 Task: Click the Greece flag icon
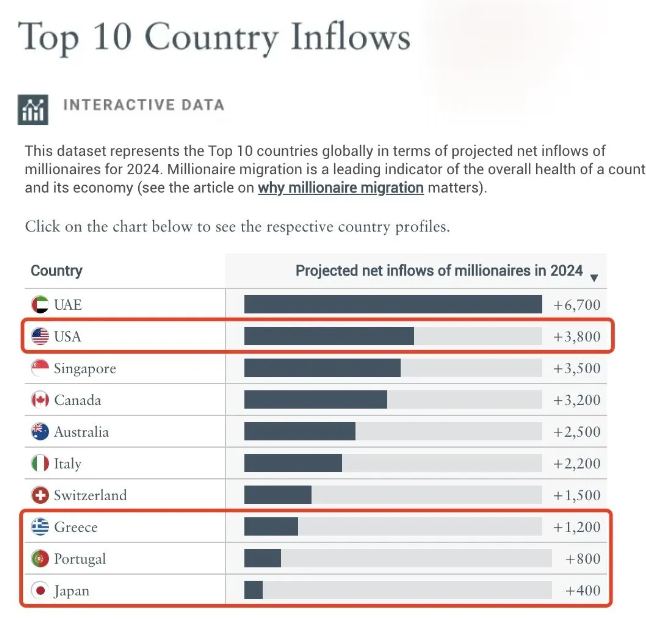[x=40, y=527]
